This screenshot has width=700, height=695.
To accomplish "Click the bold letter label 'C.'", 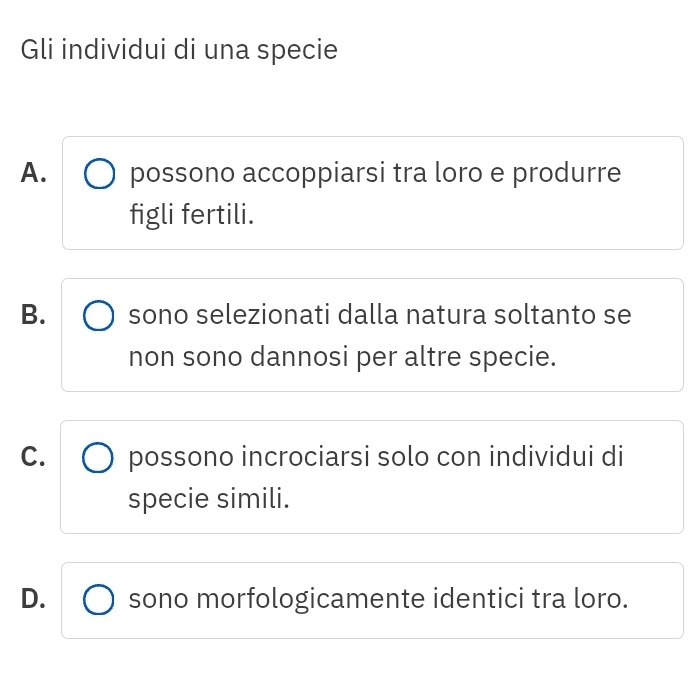I will tap(33, 457).
